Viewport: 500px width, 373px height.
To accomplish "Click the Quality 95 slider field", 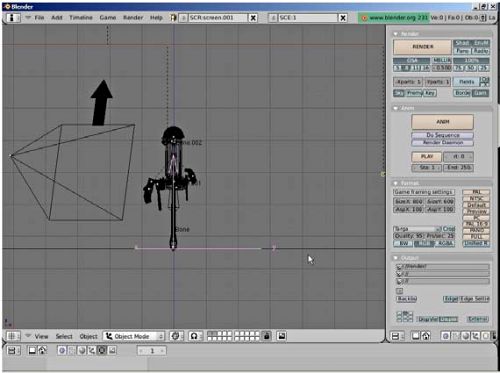I will coord(409,236).
